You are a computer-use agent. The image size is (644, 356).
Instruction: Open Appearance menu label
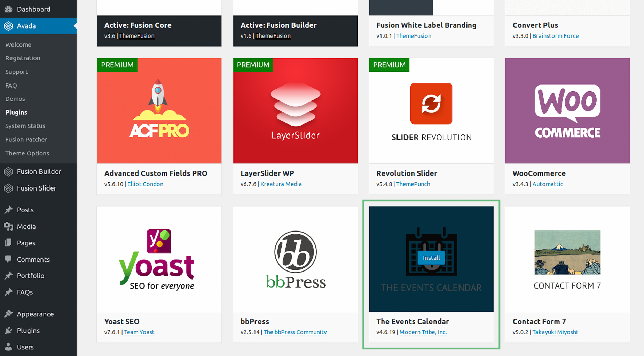click(x=35, y=314)
